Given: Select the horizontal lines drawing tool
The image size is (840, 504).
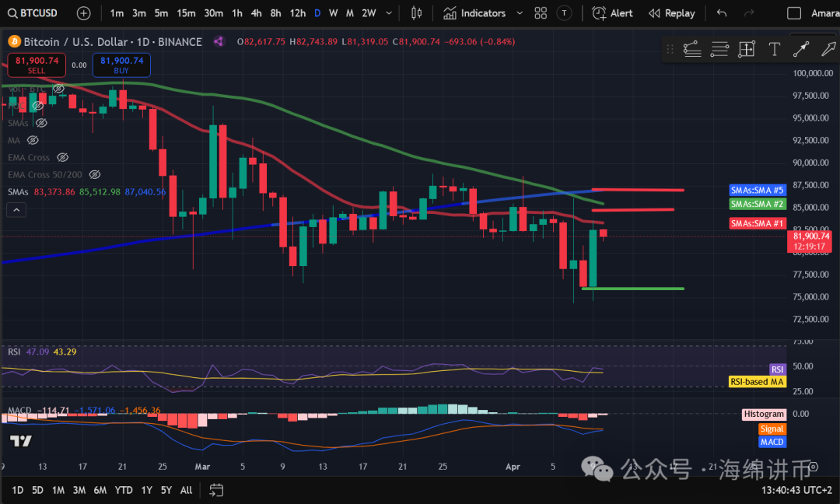Looking at the screenshot, I should pos(719,50).
